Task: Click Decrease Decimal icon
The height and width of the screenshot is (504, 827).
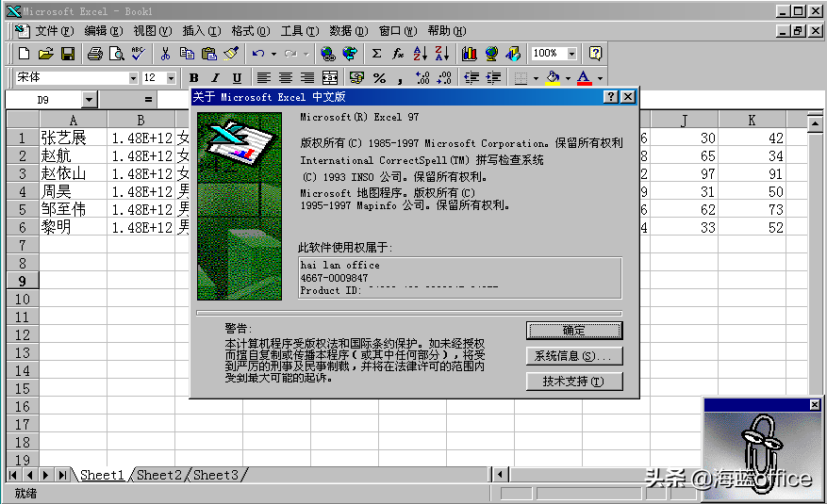Action: 444,78
